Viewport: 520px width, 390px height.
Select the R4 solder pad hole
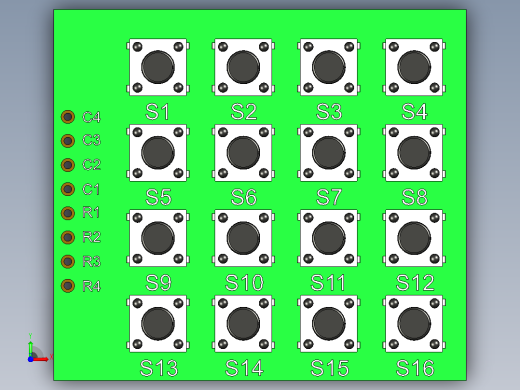(68, 286)
